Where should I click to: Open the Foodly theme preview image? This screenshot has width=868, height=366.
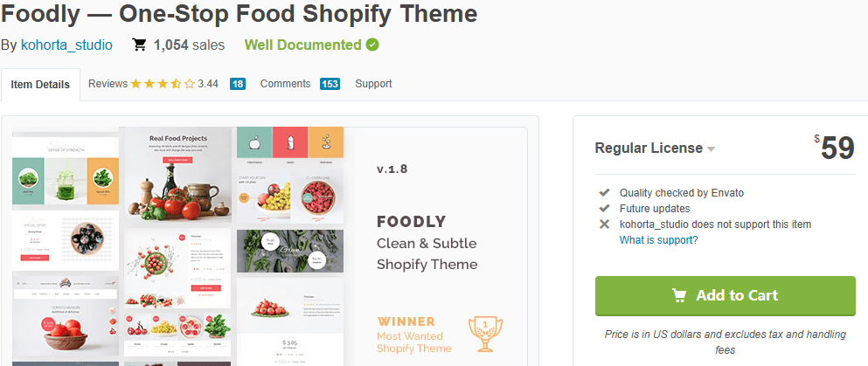click(x=269, y=245)
